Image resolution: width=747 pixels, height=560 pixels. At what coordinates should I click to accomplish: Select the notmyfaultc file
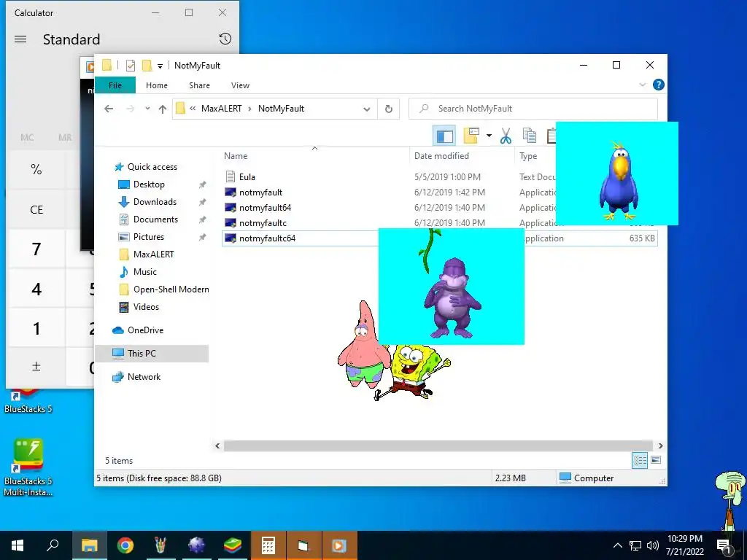pyautogui.click(x=263, y=223)
